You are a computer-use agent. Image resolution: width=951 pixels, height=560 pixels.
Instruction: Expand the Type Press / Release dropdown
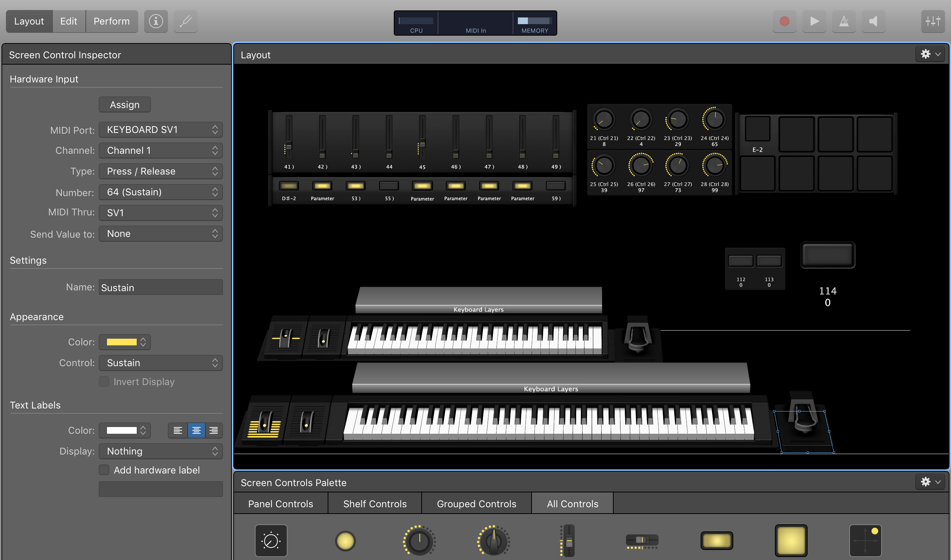(x=161, y=171)
